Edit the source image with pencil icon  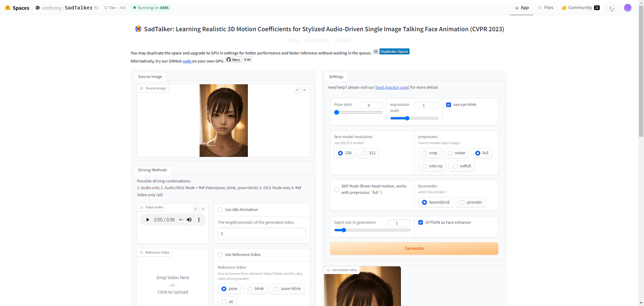[x=297, y=90]
